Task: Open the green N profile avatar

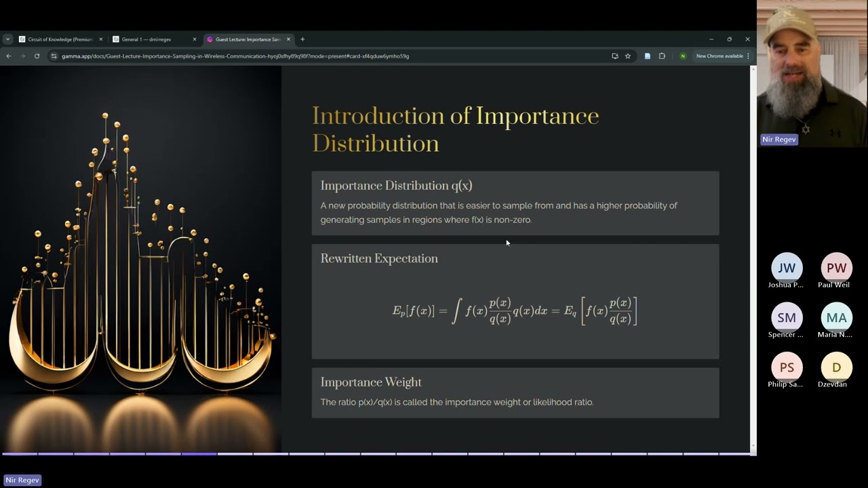Action: [683, 56]
